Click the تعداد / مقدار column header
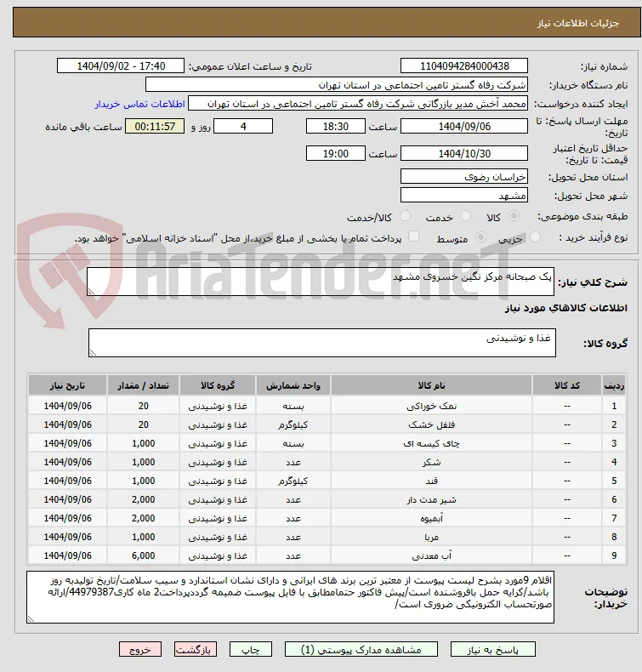Image resolution: width=642 pixels, height=672 pixels. pyautogui.click(x=143, y=385)
